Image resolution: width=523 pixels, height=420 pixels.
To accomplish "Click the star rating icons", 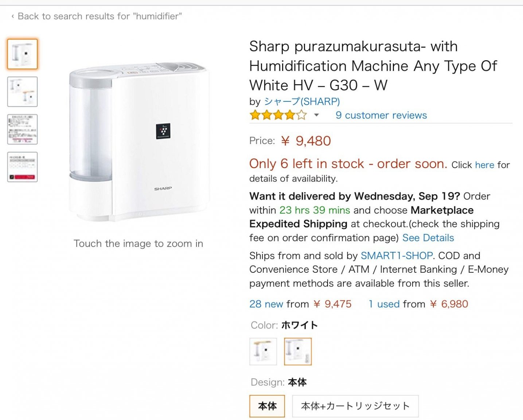I will (278, 116).
